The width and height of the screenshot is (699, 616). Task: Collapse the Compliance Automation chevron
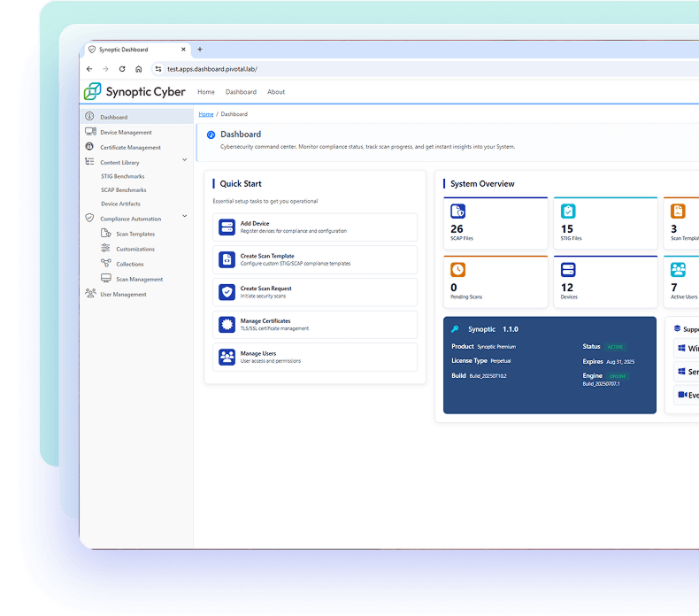(184, 217)
